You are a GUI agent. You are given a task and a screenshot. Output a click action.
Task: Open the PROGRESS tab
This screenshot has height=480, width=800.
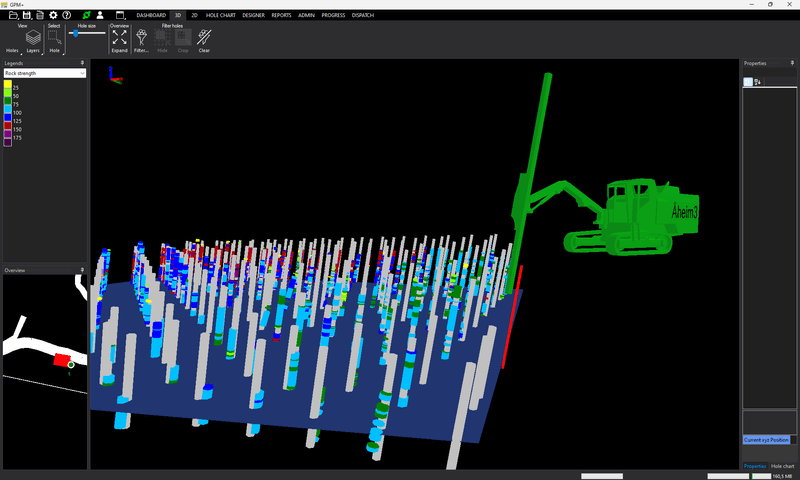[333, 15]
